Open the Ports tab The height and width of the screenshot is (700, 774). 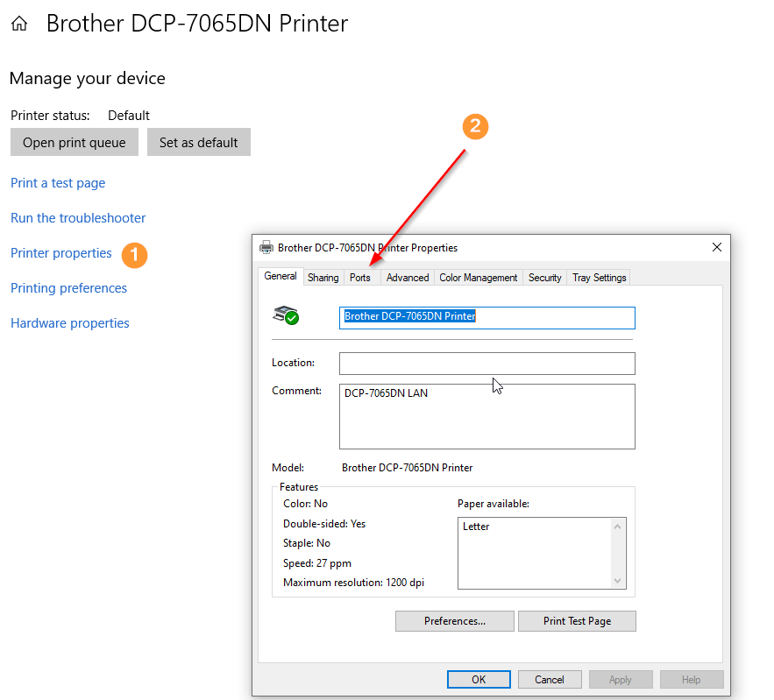(360, 278)
